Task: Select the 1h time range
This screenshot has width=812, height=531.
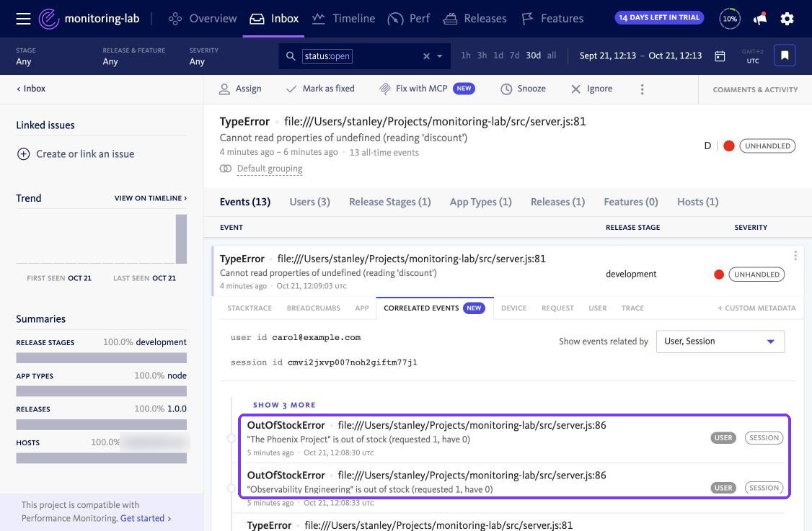Action: tap(466, 55)
